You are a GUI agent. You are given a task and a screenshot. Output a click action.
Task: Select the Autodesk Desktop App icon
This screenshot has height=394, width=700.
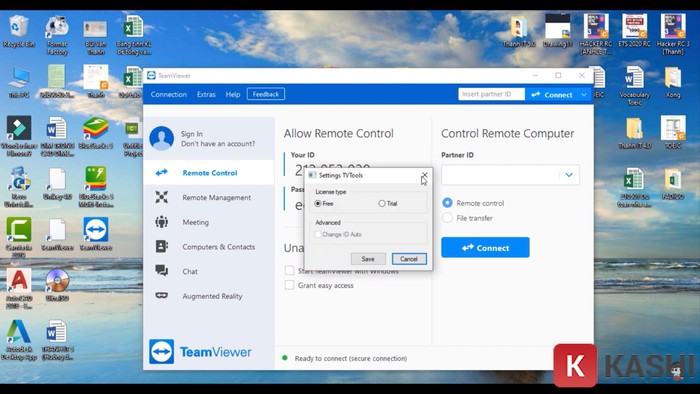(x=19, y=340)
